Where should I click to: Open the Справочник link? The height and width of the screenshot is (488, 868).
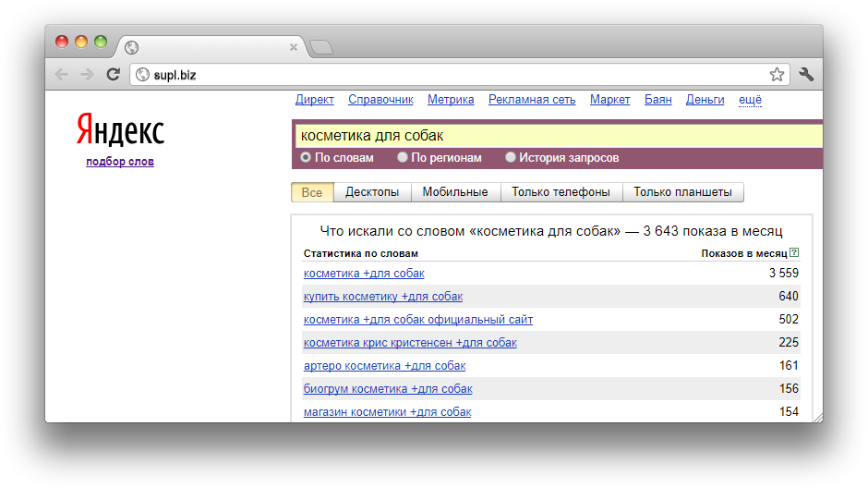[x=380, y=100]
